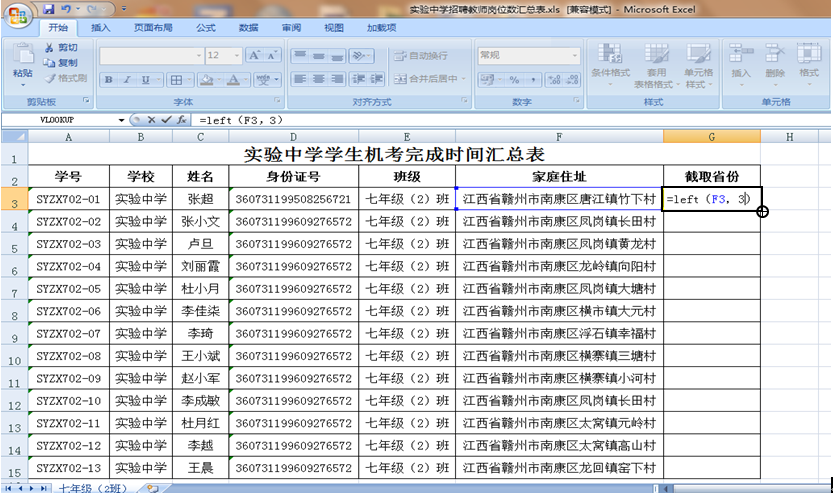Redo the last action
This screenshot has height=496, width=833.
91,9
